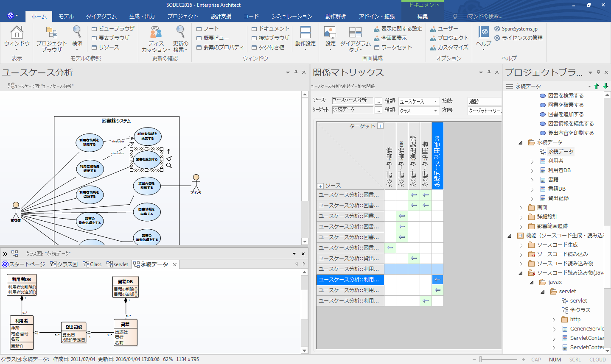Screen dimensions: 611x364
Task: Expand the 貸出記録 tree node
Action: 532,198
